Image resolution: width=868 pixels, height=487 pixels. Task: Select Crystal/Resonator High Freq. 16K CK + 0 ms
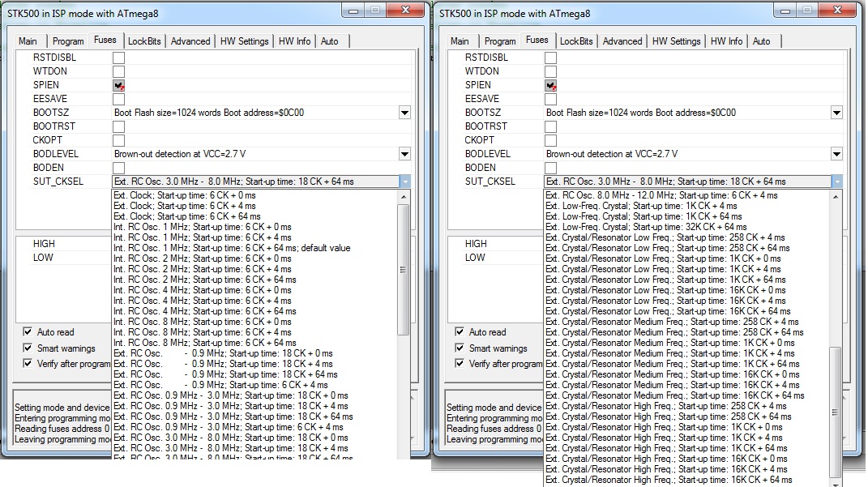tap(666, 458)
